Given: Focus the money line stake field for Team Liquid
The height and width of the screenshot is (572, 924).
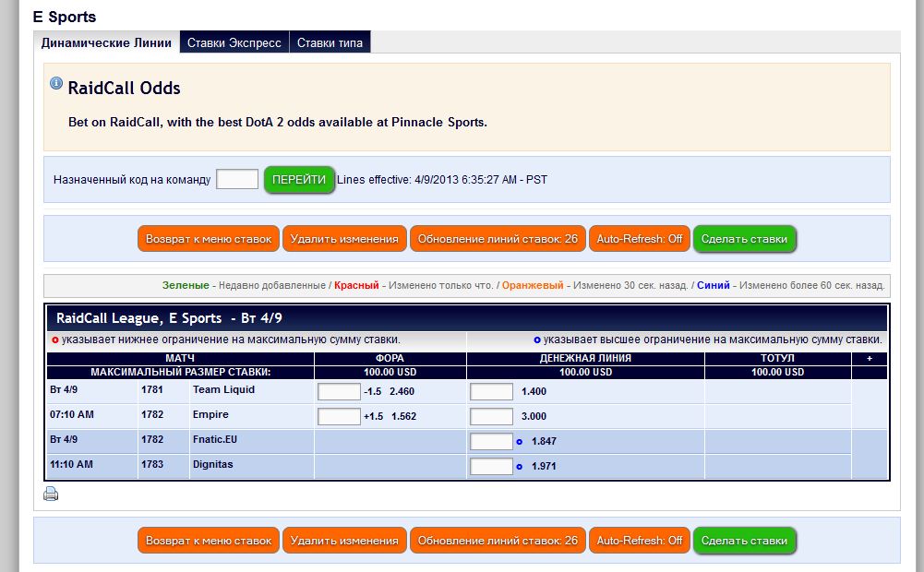Looking at the screenshot, I should click(491, 392).
